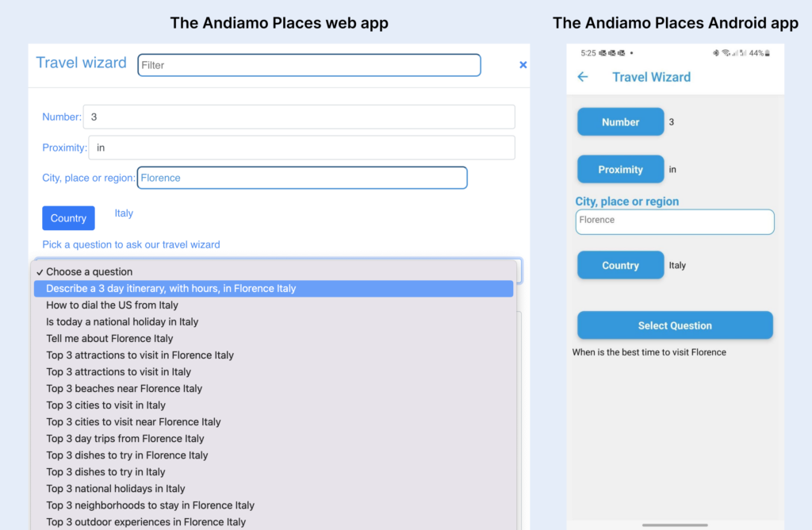This screenshot has height=530, width=812.
Task: Select 'Top 3 dishes to try in Italy'
Action: pos(105,471)
